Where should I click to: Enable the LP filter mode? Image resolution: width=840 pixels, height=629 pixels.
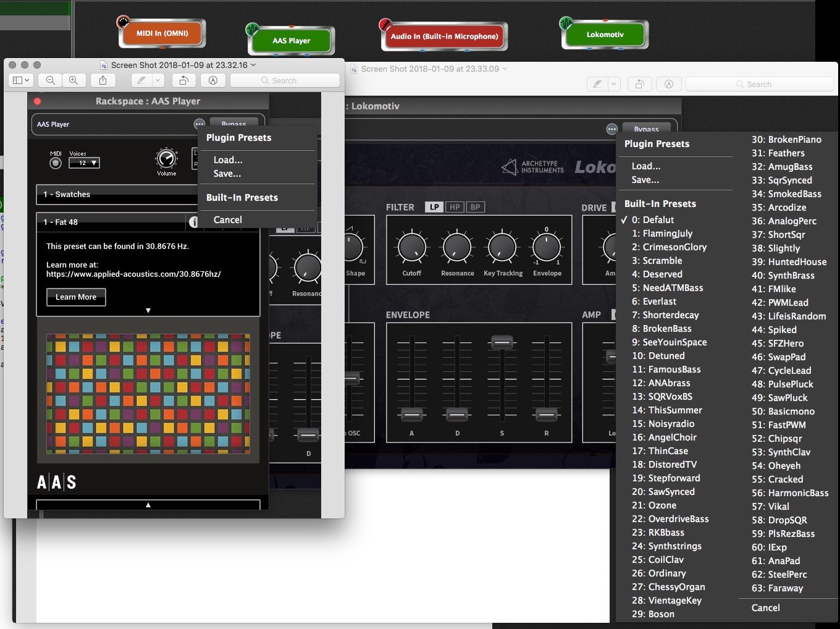[x=434, y=207]
